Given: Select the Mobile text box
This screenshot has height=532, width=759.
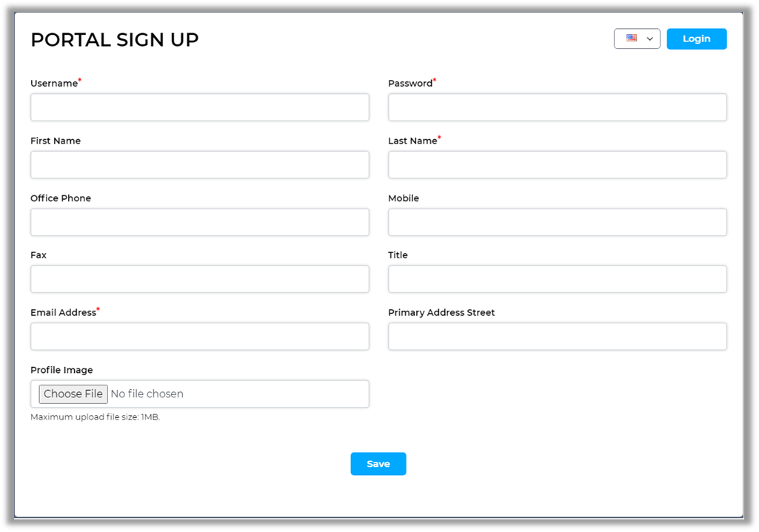Looking at the screenshot, I should pyautogui.click(x=557, y=222).
